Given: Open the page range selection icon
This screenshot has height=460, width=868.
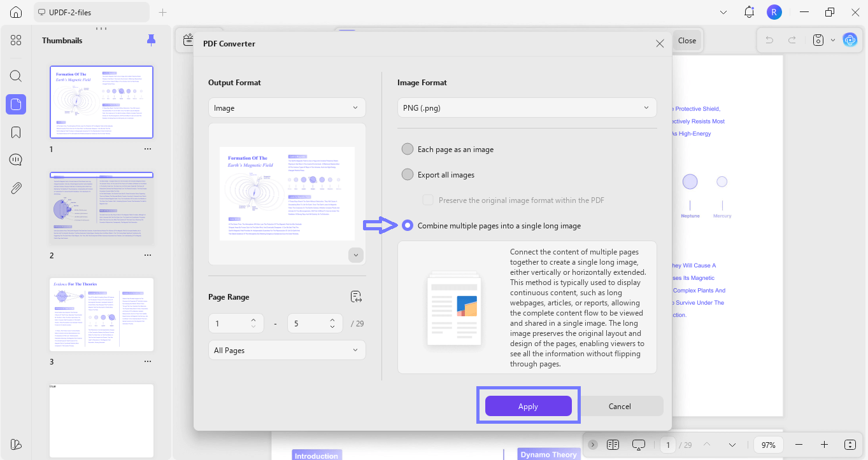Looking at the screenshot, I should click(x=356, y=296).
